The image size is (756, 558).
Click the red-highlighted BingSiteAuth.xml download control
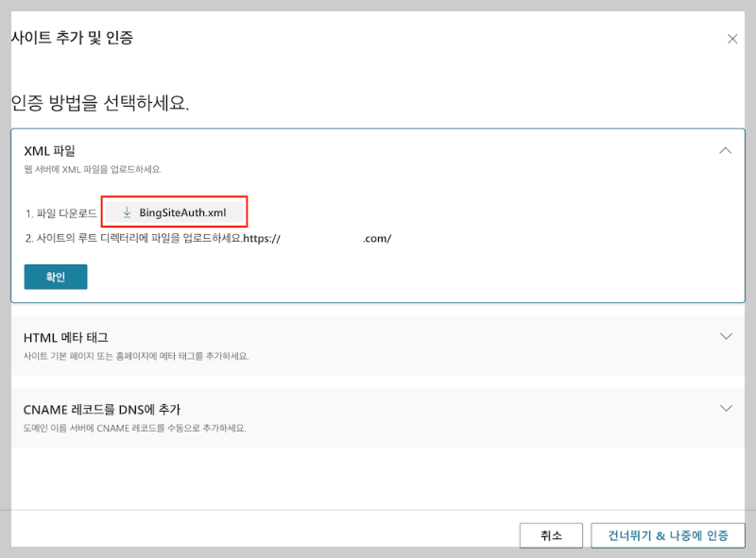(x=174, y=211)
